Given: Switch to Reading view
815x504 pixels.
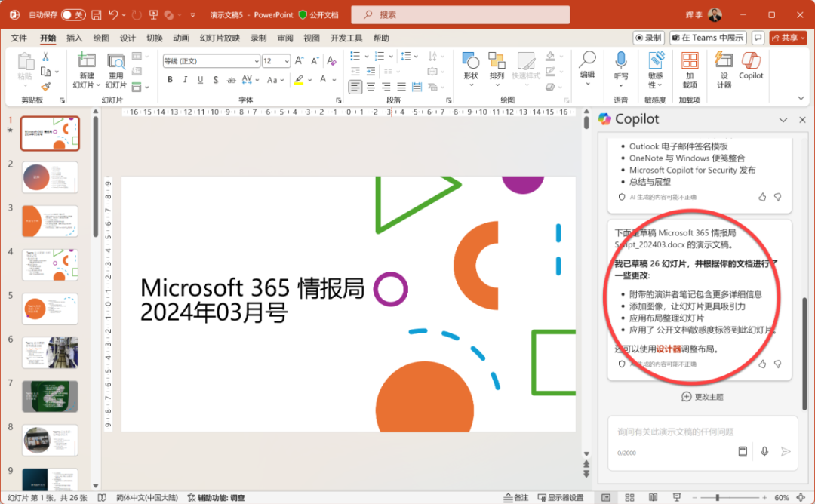Looking at the screenshot, I should [654, 498].
